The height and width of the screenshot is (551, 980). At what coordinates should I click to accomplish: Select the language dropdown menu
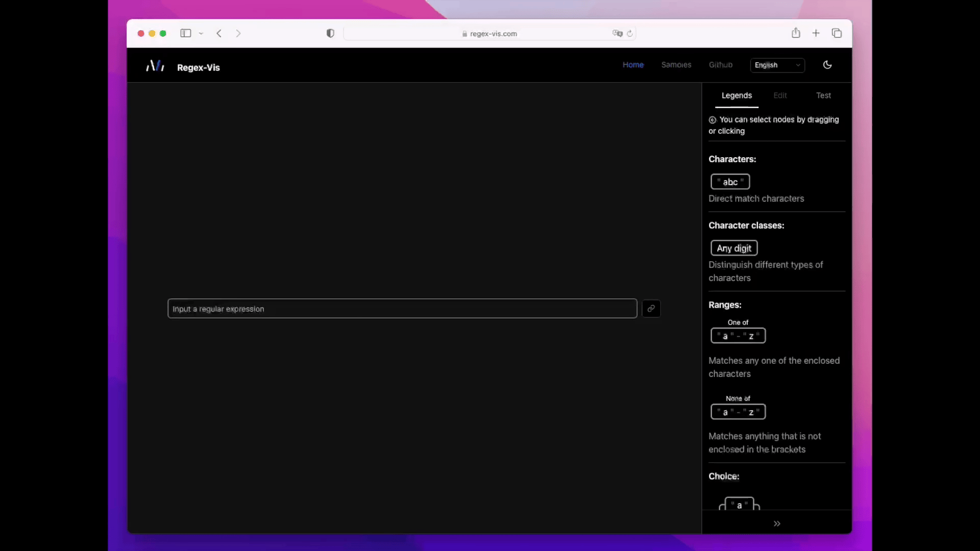coord(777,65)
